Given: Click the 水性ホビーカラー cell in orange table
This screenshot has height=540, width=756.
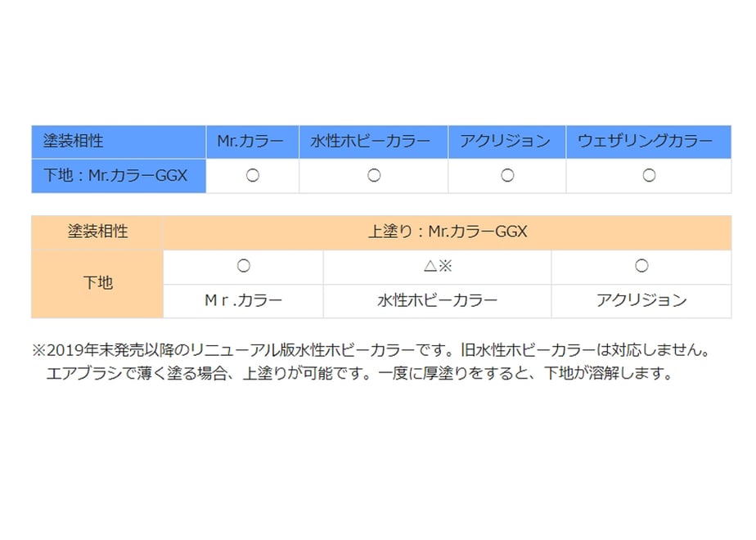Looking at the screenshot, I should [x=437, y=301].
